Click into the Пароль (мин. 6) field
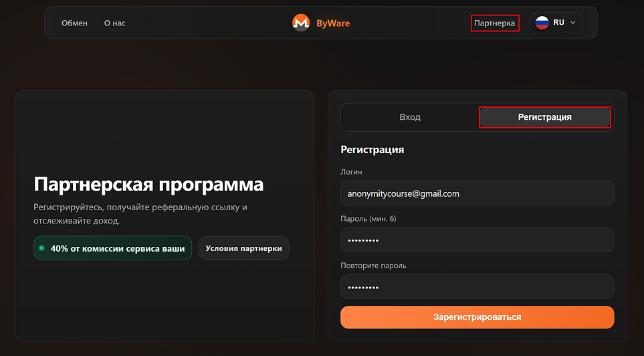This screenshot has width=644, height=356. pyautogui.click(x=477, y=240)
